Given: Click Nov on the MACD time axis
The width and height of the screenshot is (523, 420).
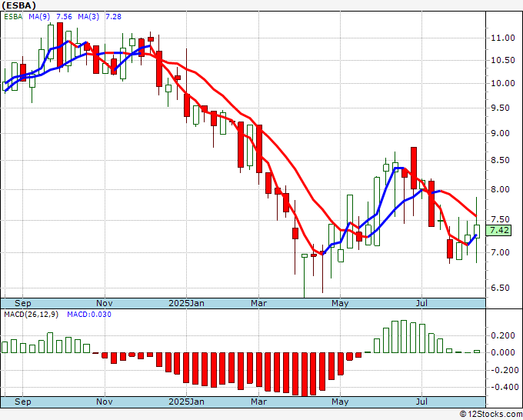Looking at the screenshot, I should coord(105,402).
